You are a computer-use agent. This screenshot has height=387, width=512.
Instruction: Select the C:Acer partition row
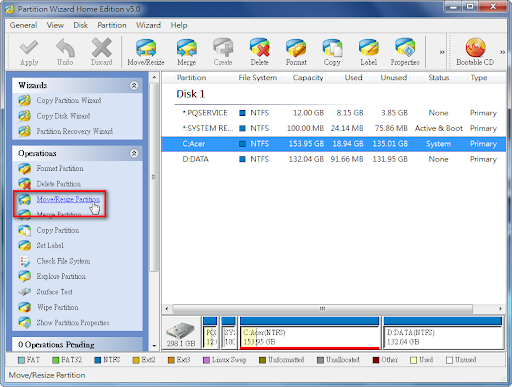coord(334,144)
